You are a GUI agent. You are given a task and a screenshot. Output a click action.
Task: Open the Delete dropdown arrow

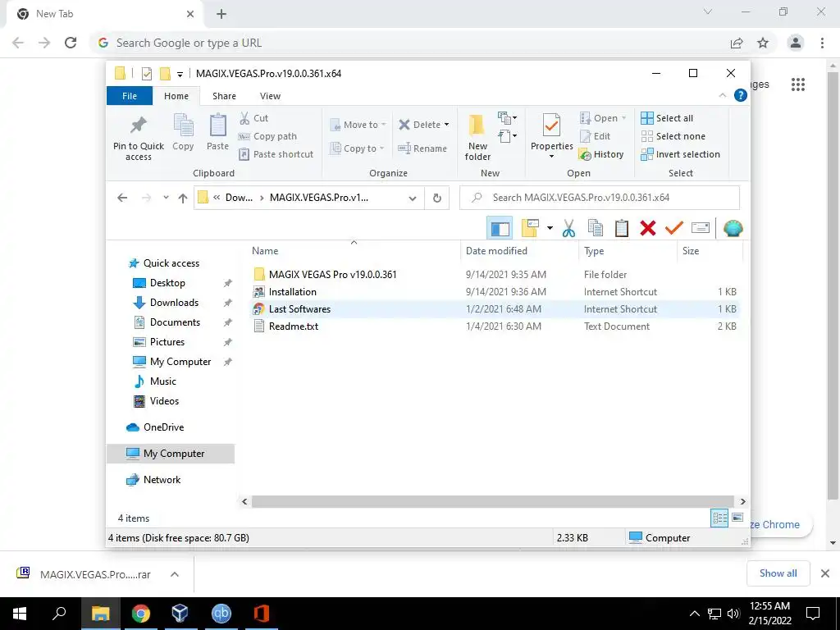coord(446,125)
